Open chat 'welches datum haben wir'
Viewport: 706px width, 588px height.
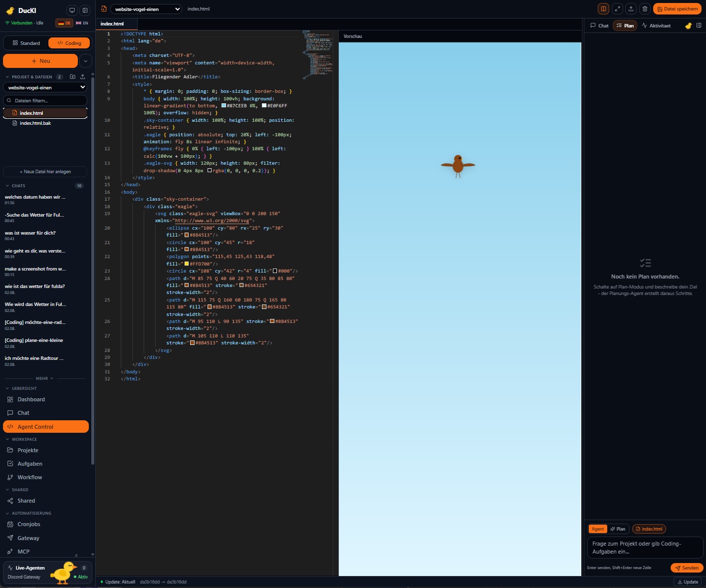pyautogui.click(x=45, y=200)
